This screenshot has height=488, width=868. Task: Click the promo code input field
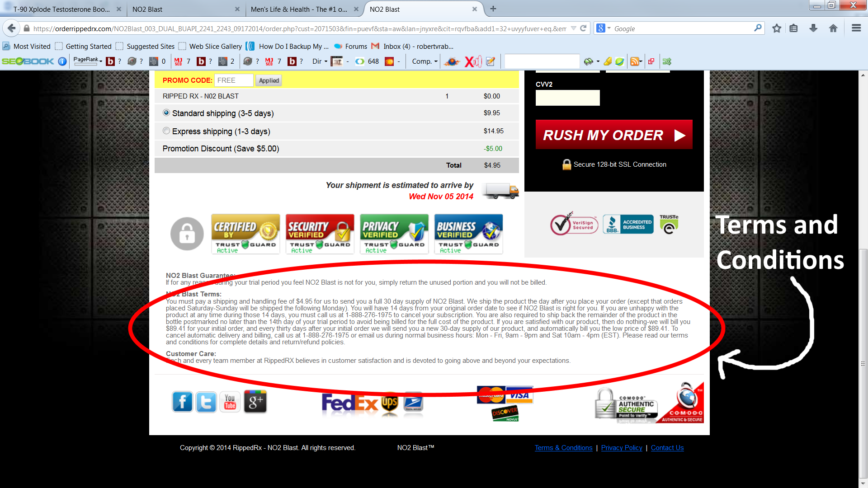tap(234, 80)
